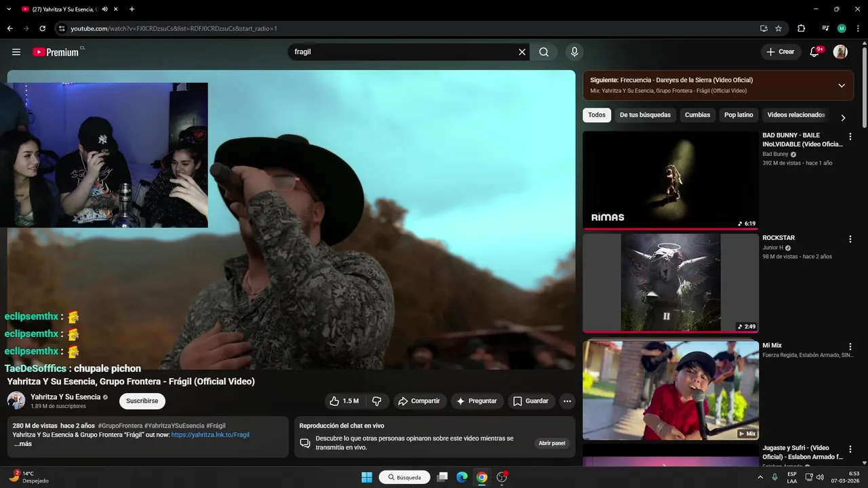Click the #YahritzaYSuEsencia hashtag
The width and height of the screenshot is (868, 488).
click(x=174, y=426)
